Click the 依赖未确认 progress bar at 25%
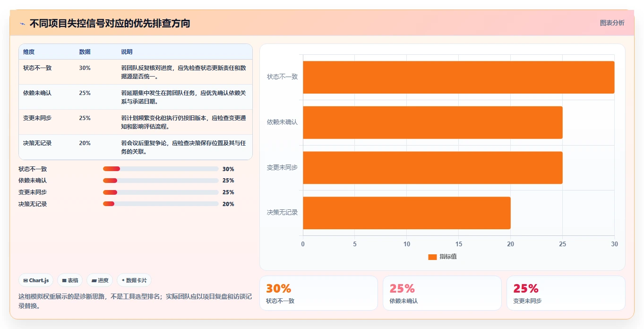The width and height of the screenshot is (644, 329). pos(161,181)
